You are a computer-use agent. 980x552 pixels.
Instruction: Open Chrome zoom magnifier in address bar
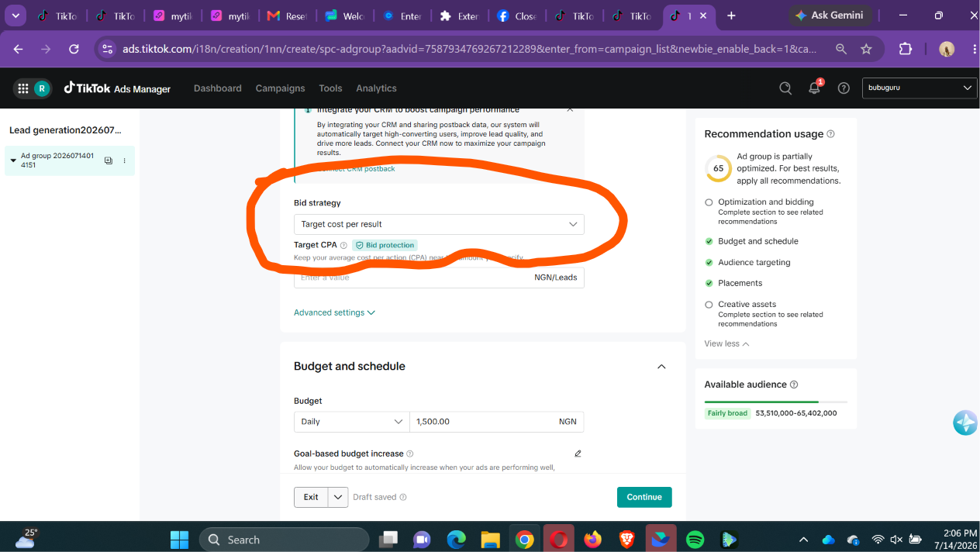click(841, 49)
